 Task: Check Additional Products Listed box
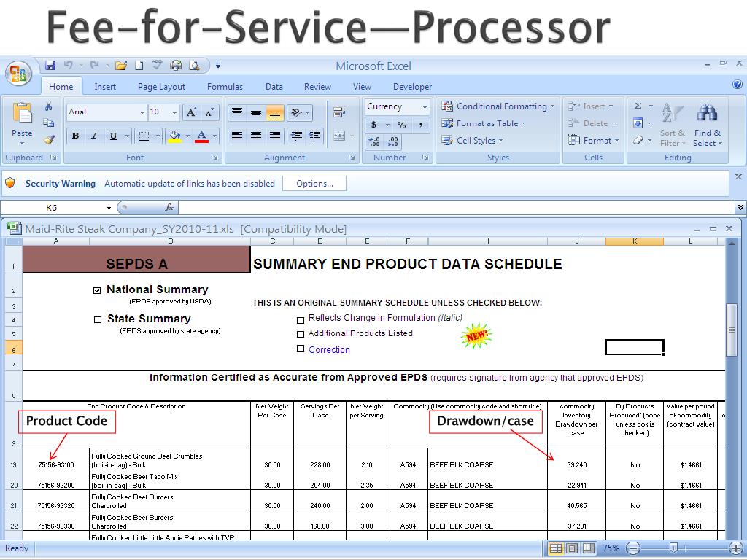(300, 334)
